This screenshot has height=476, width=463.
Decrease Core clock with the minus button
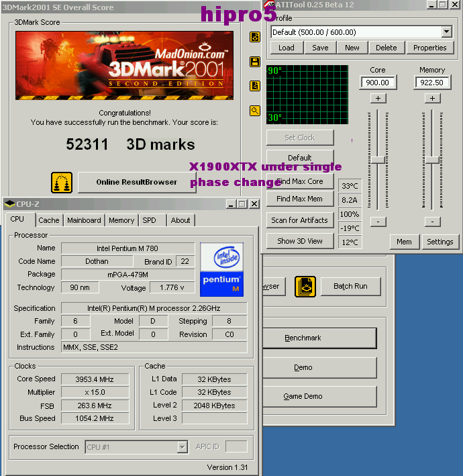coord(378,222)
